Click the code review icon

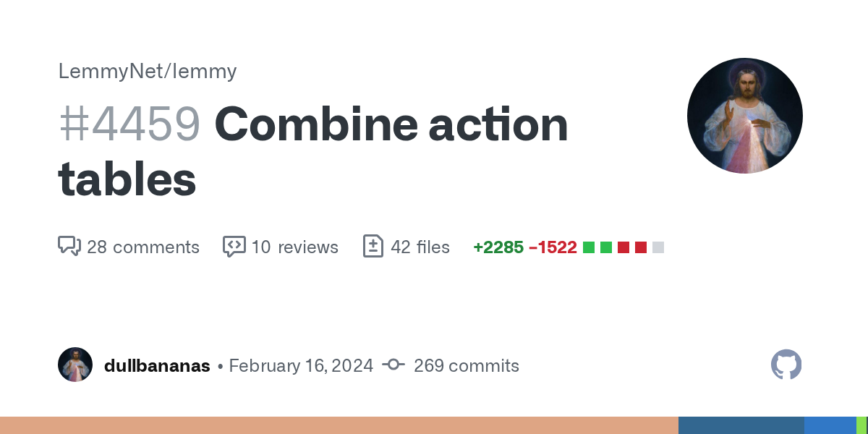234,247
